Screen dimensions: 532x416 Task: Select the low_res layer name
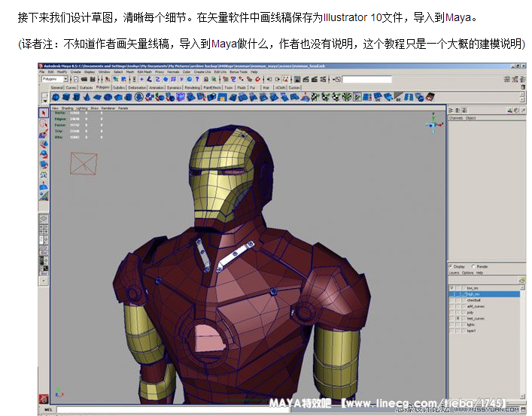(473, 287)
